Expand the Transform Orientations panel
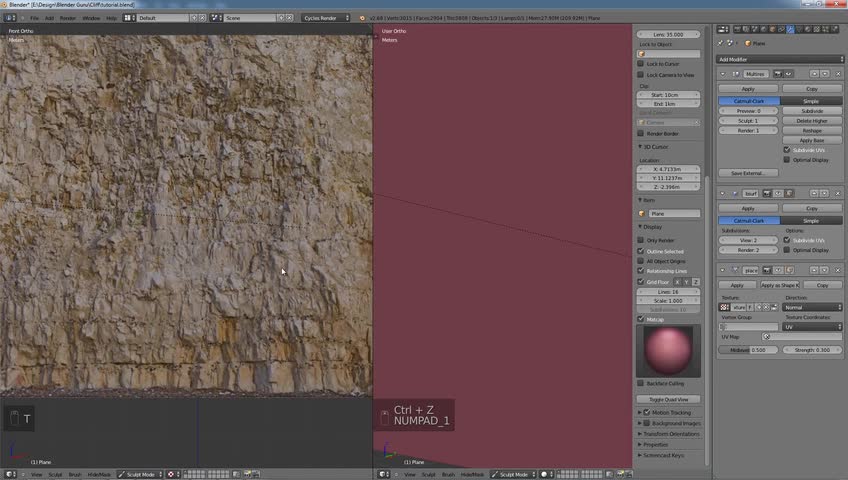This screenshot has width=848, height=480. pyautogui.click(x=640, y=434)
